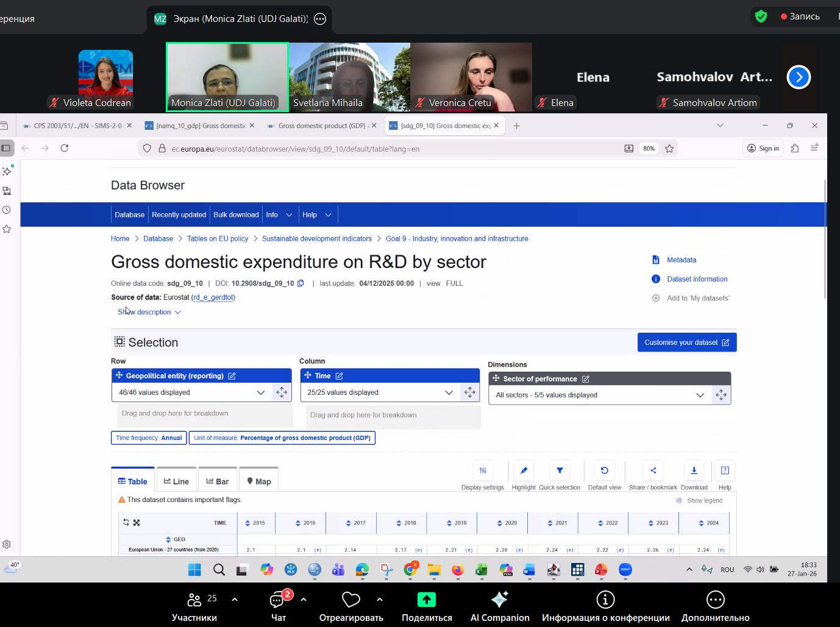Click the Highlight pen icon

[x=524, y=470]
